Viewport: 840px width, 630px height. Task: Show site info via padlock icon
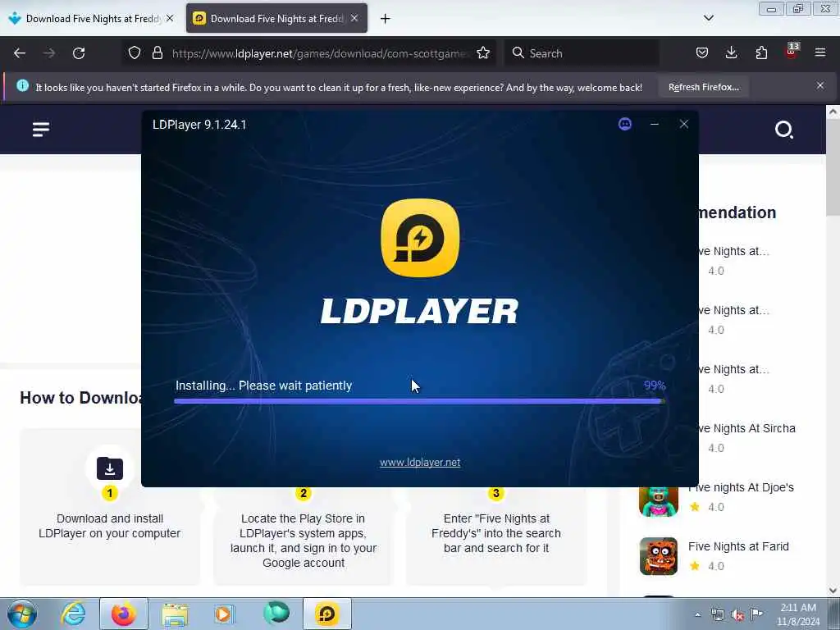tap(157, 53)
